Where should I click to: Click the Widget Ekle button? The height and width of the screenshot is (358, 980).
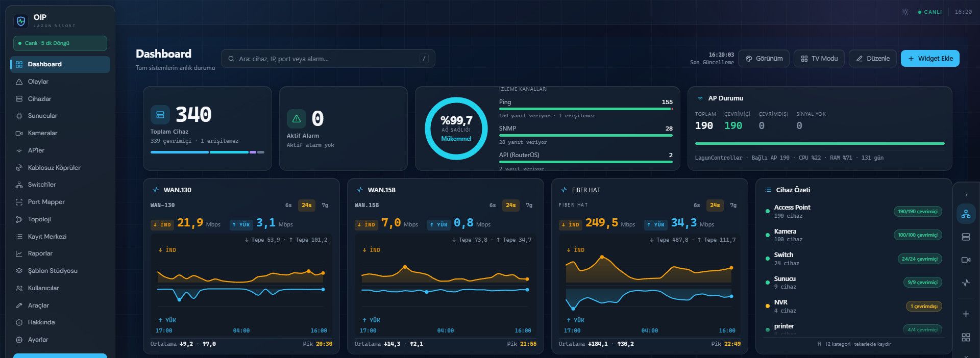(x=930, y=59)
